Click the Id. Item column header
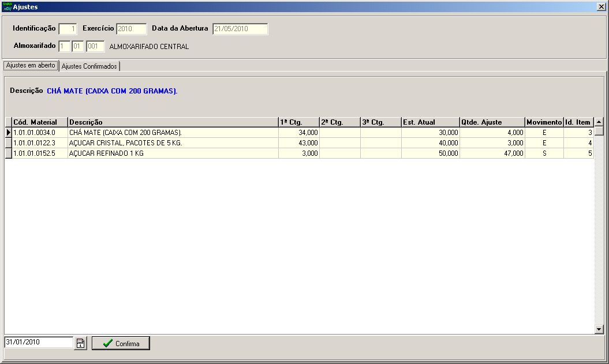This screenshot has width=609, height=364. click(578, 122)
